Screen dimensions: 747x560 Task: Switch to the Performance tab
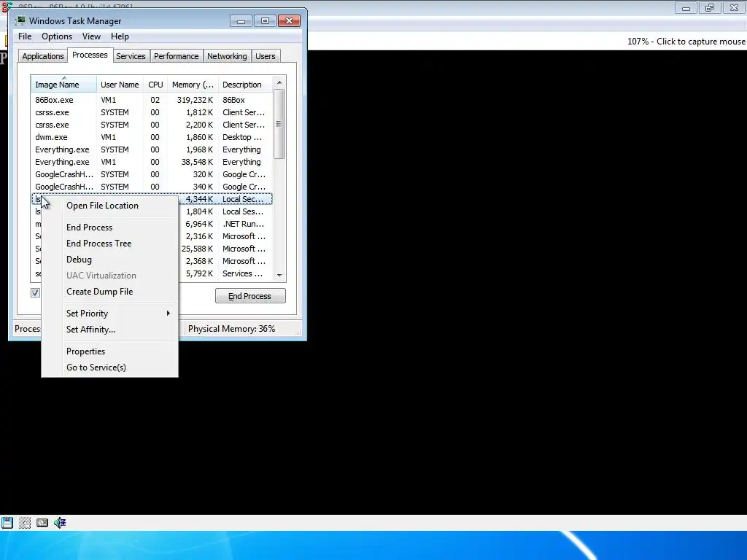176,56
